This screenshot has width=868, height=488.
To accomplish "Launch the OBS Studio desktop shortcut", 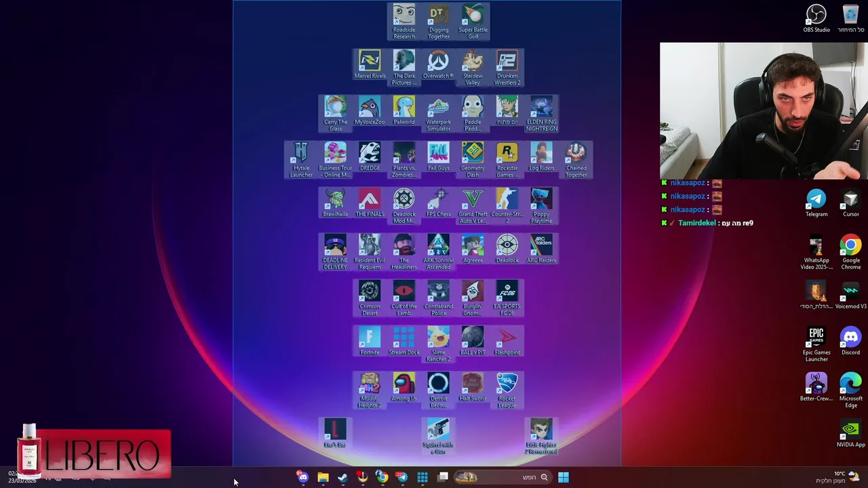I will pos(816,19).
